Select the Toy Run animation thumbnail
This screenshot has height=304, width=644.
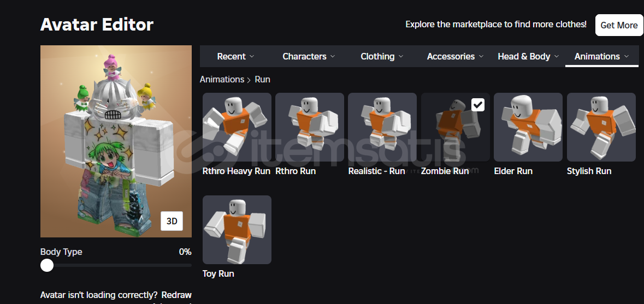pyautogui.click(x=237, y=230)
